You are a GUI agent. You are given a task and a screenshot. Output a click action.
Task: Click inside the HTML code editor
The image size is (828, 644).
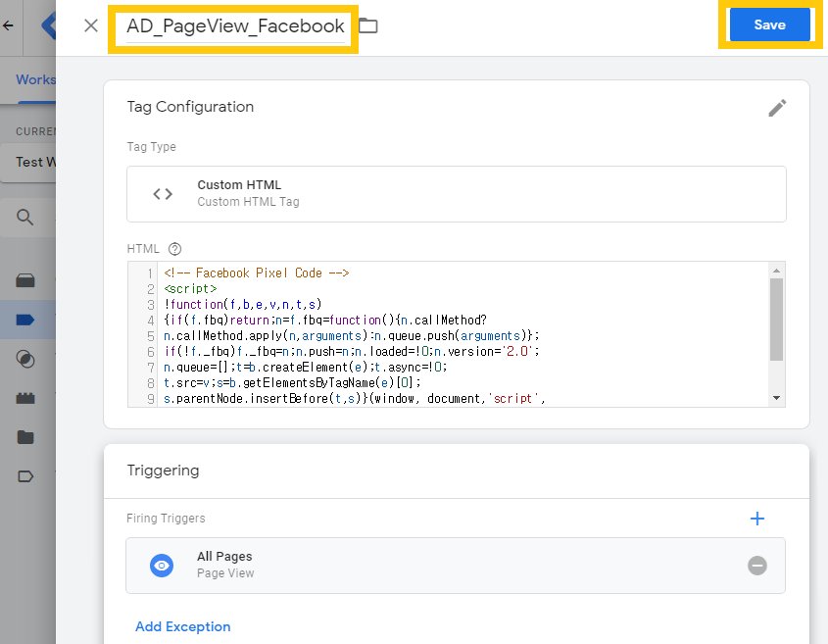pyautogui.click(x=463, y=334)
